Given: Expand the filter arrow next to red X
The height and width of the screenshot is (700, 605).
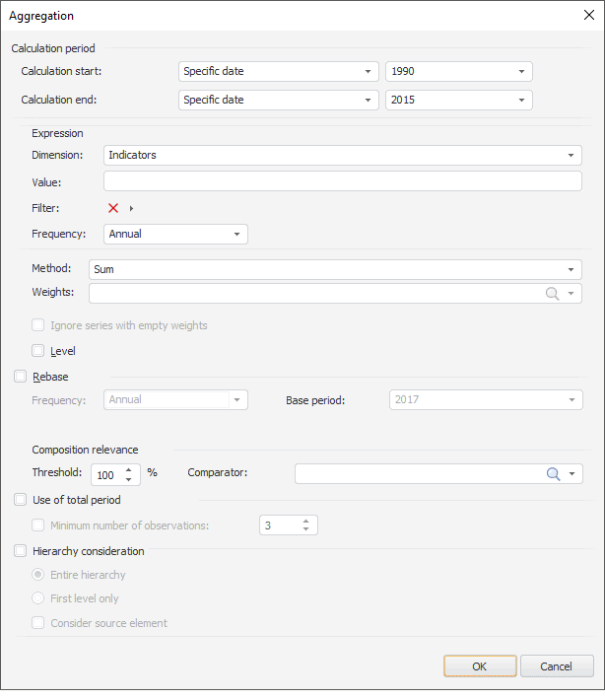Looking at the screenshot, I should pos(131,208).
